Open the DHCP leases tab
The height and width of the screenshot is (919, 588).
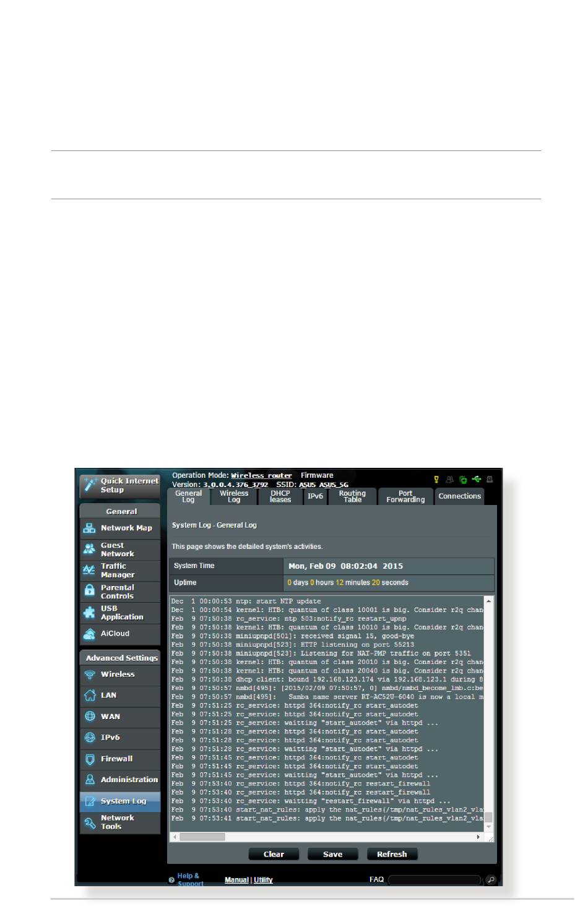tap(280, 496)
